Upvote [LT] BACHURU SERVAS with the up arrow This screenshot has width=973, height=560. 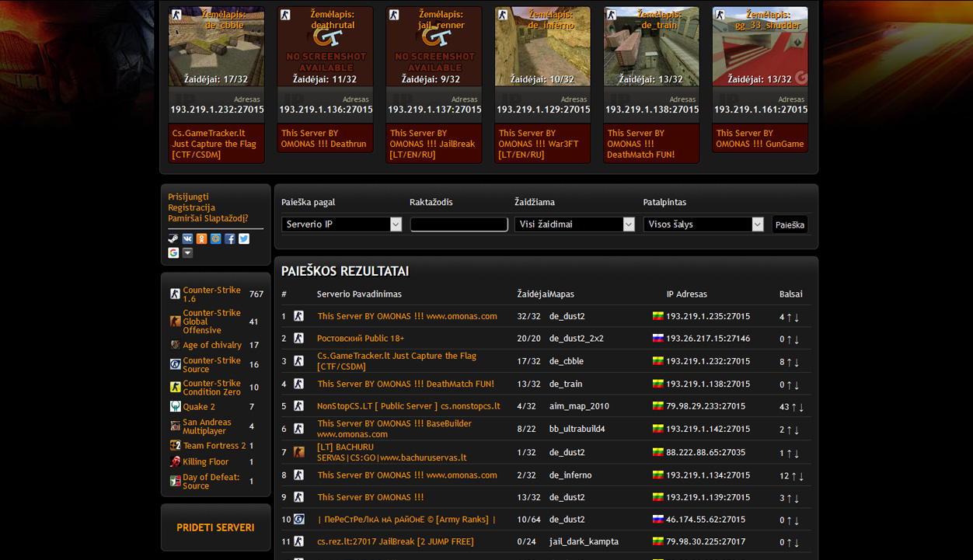[789, 453]
